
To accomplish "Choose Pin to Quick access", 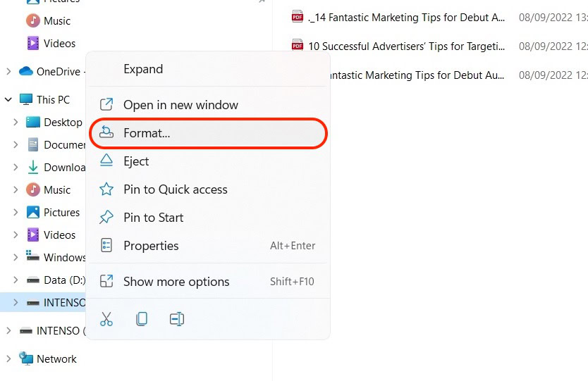I will 175,189.
